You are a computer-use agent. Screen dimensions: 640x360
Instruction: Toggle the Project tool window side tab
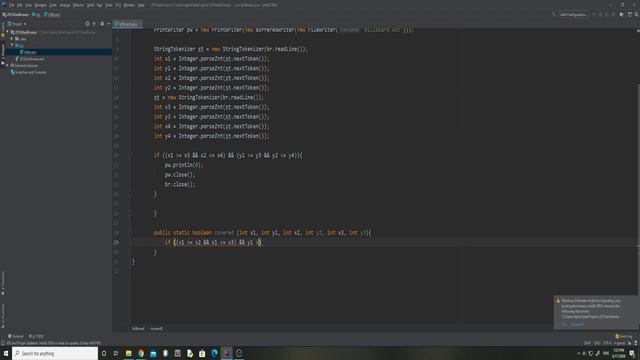[x=3, y=55]
